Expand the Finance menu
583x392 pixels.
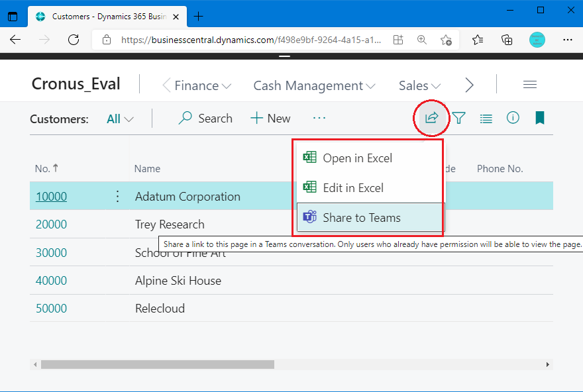[x=203, y=85]
